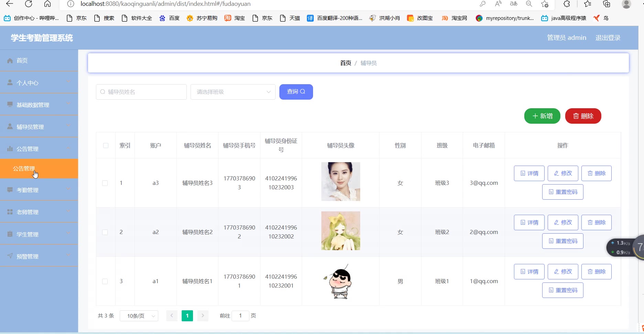The image size is (644, 334).
Task: Toggle the select-all checkbox in table header
Action: coord(106,145)
